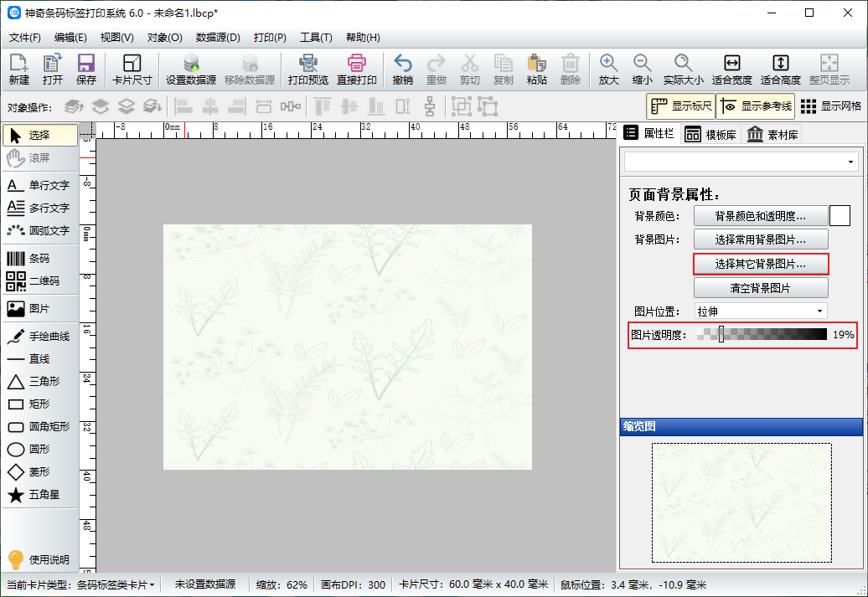Open the 帮助(H) menu
The height and width of the screenshot is (597, 868).
tap(363, 38)
